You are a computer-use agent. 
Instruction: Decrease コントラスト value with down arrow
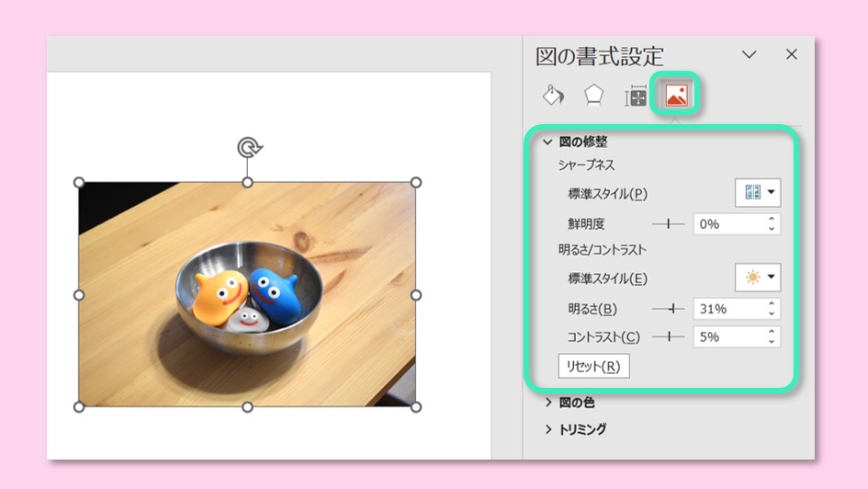[x=772, y=342]
